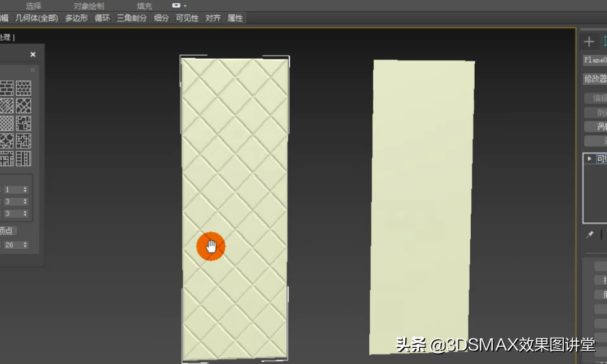Click the panel drag handle grip icon
The height and width of the screenshot is (364, 607).
click(33, 70)
